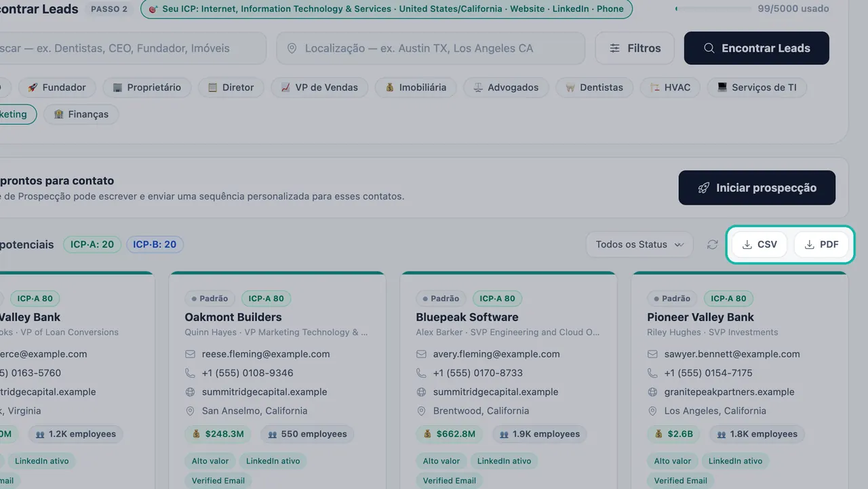Focus the Localização input field
Image resolution: width=868 pixels, height=489 pixels.
tap(431, 48)
